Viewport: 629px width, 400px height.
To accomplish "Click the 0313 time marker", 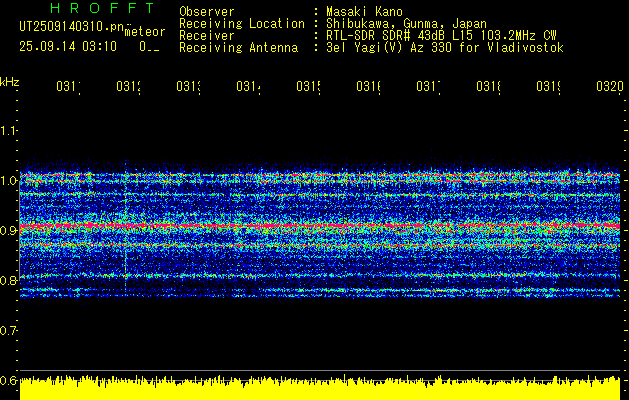I will click(x=189, y=87).
